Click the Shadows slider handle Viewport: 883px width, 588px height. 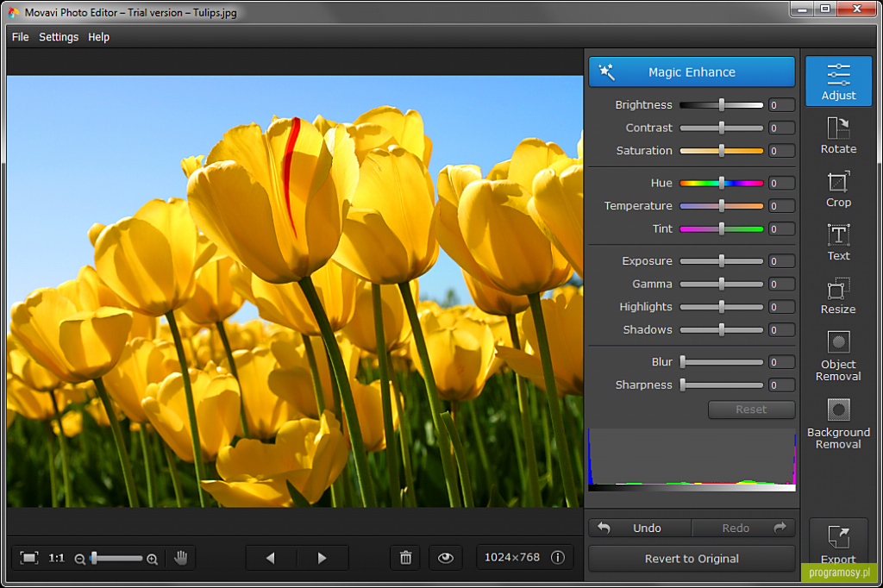click(722, 329)
